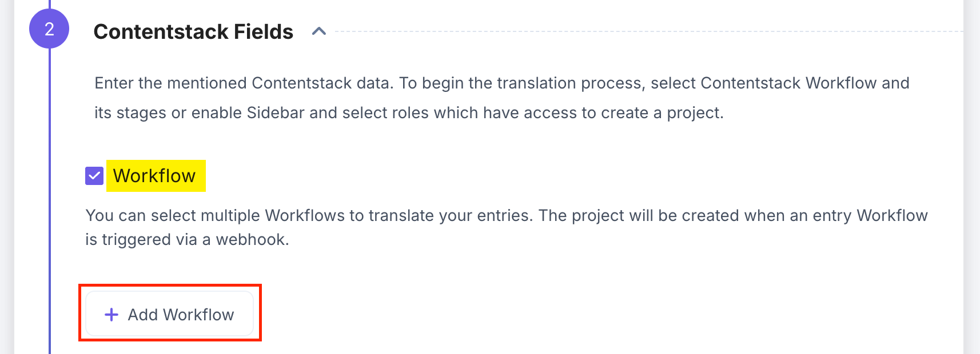Click the plus symbol to add a workflow
This screenshot has width=980, height=354.
click(x=111, y=314)
